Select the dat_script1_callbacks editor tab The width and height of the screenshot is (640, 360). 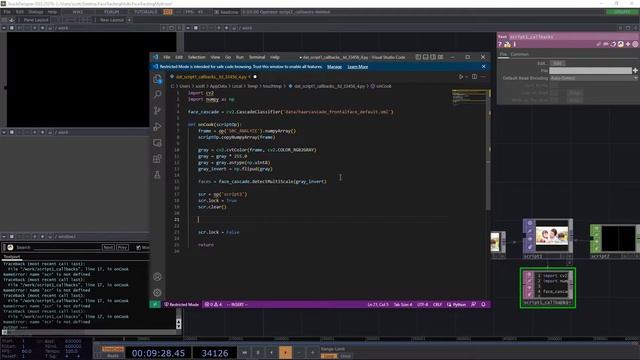coord(213,77)
